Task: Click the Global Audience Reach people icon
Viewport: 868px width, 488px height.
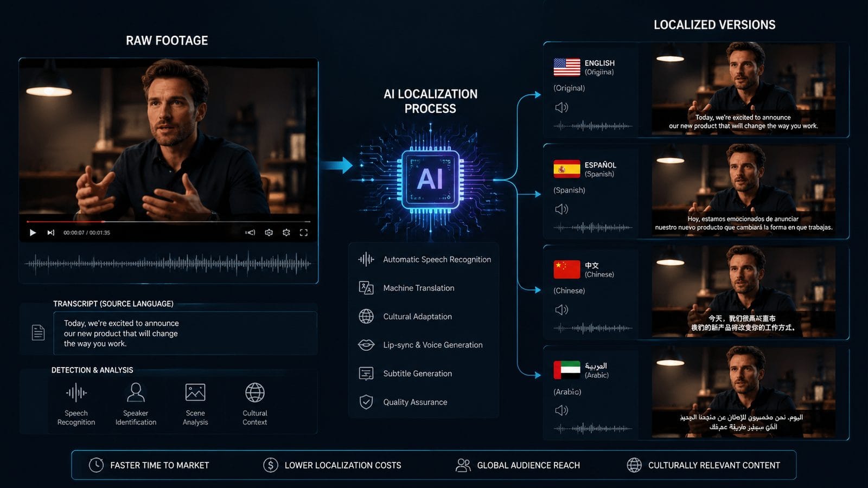Action: pos(463,465)
